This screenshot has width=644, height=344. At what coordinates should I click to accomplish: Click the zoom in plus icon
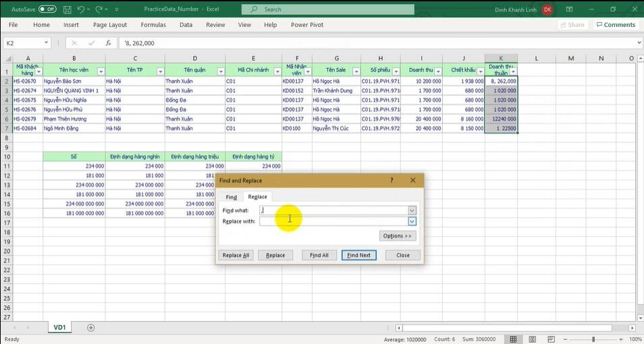[621, 339]
